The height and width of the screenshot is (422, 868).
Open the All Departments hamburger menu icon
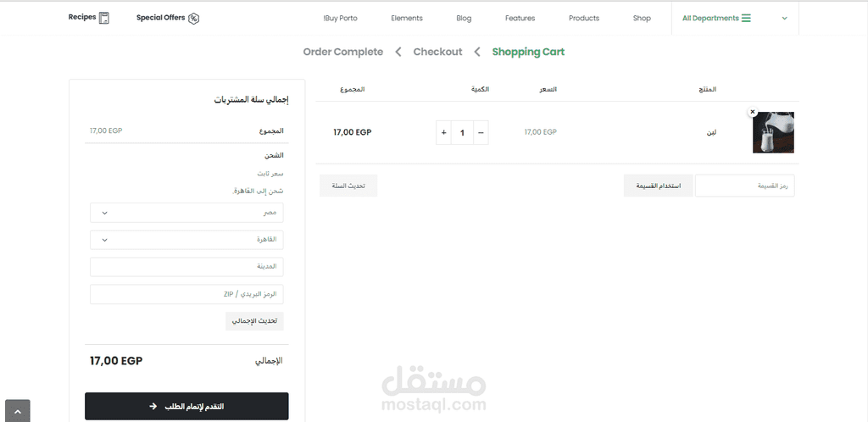click(746, 19)
